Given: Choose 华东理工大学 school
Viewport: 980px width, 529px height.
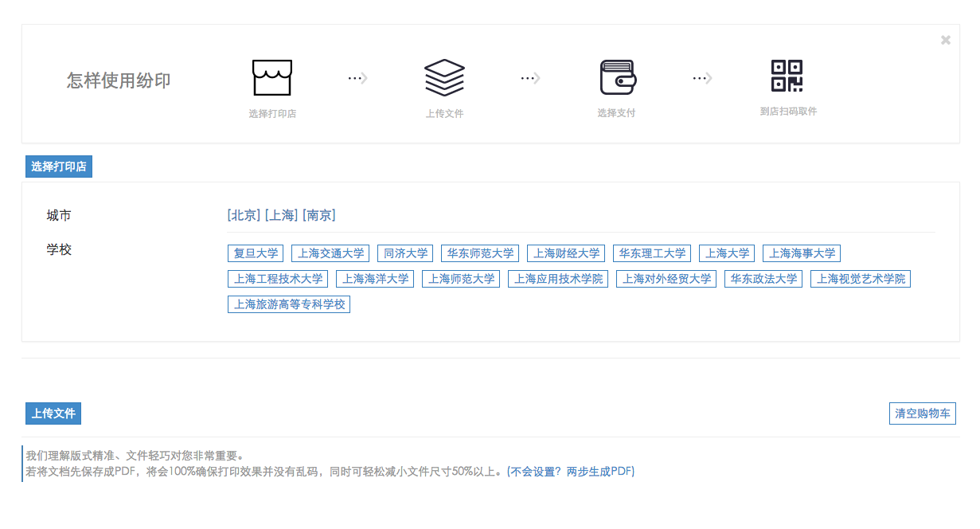Looking at the screenshot, I should pos(652,253).
